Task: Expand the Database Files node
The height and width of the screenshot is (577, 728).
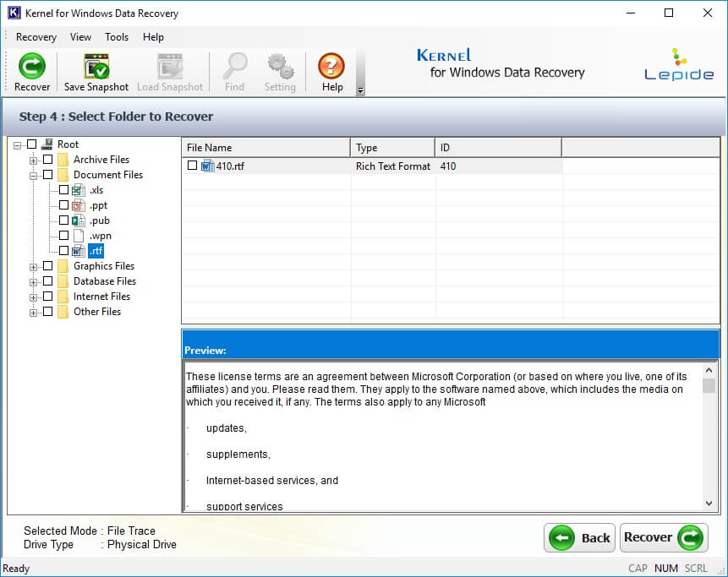Action: [x=33, y=282]
